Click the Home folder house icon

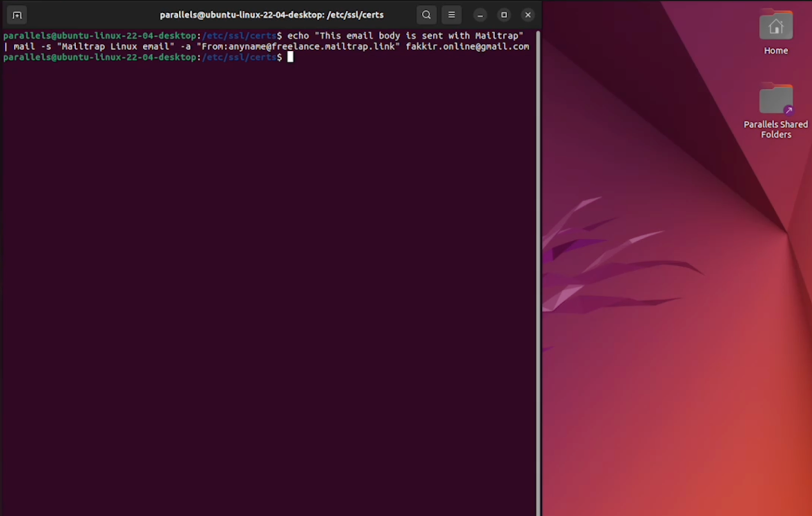[776, 25]
